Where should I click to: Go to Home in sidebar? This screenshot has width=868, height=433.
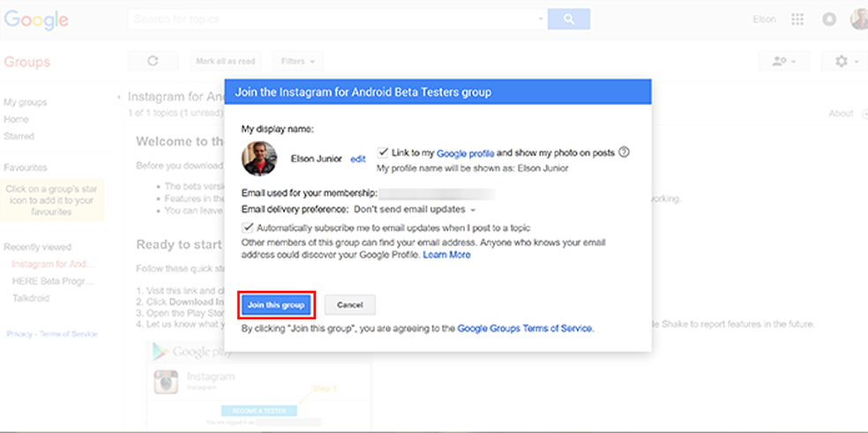click(x=16, y=119)
